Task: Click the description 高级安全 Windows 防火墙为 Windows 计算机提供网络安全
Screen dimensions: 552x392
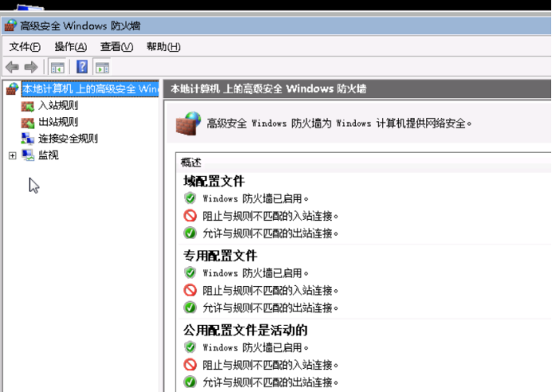Action: 339,123
